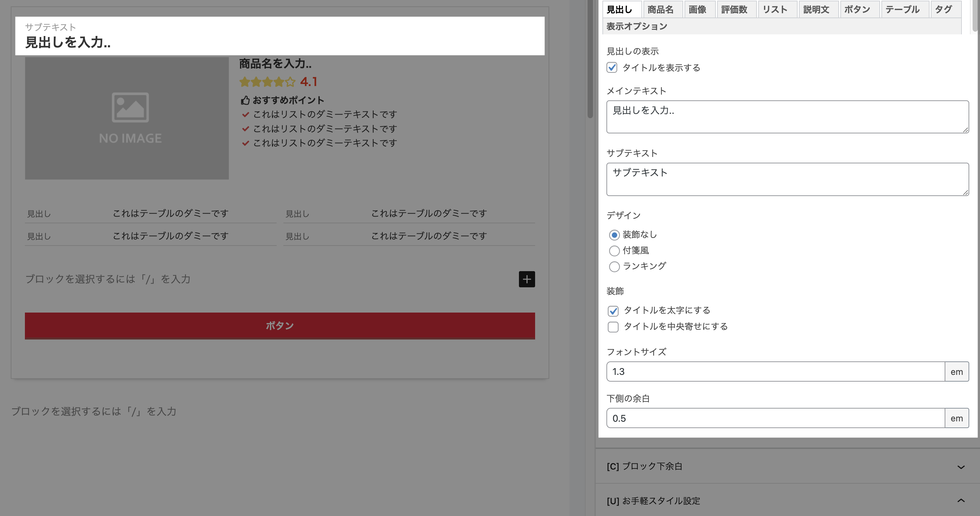The image size is (980, 516).
Task: Click the 4.1 rating value
Action: pyautogui.click(x=309, y=82)
